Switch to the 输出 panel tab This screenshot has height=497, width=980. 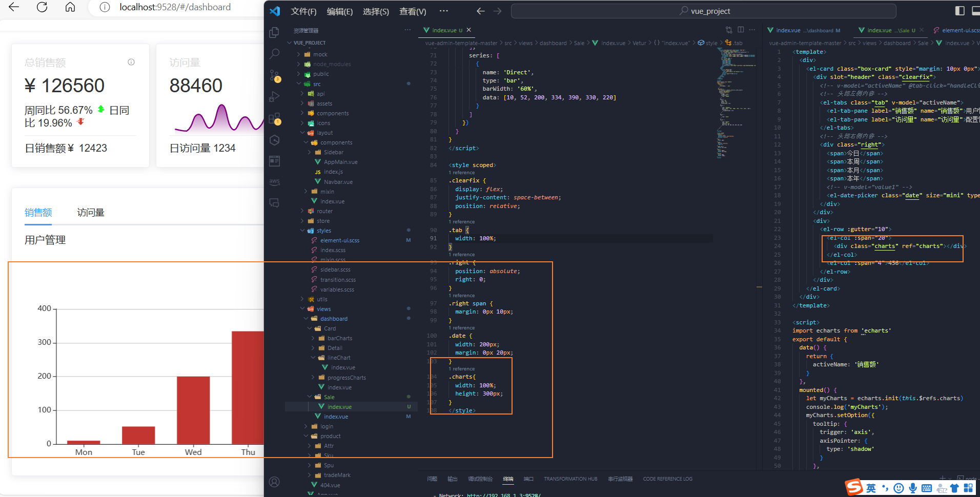[452, 479]
